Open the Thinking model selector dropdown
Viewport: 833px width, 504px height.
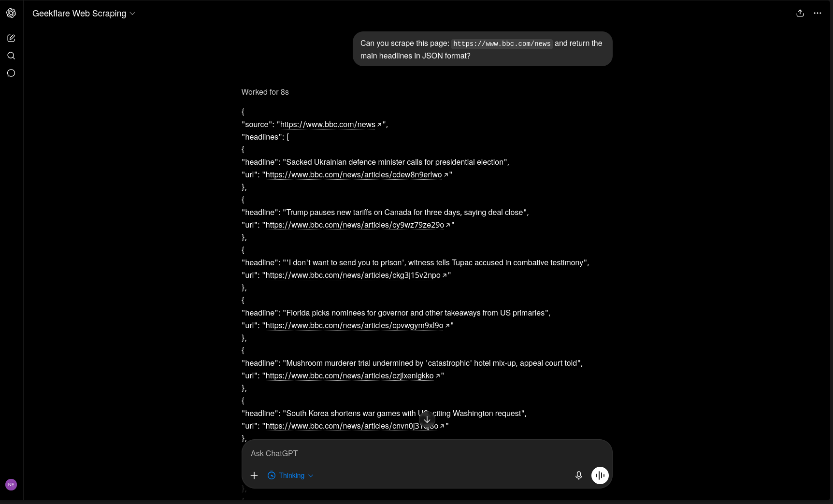pyautogui.click(x=290, y=475)
